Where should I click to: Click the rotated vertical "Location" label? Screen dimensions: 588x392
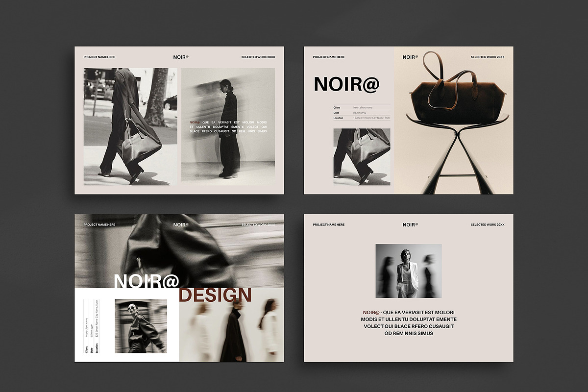pos(97,348)
